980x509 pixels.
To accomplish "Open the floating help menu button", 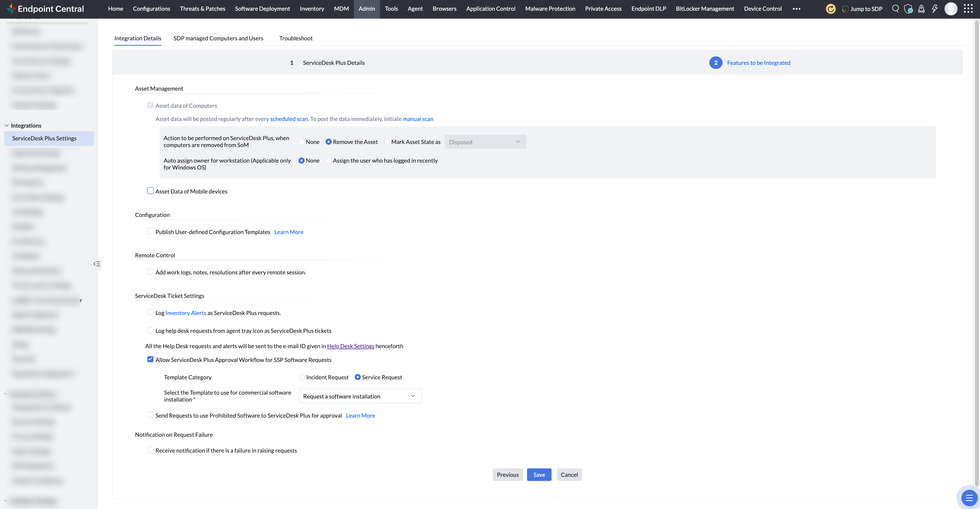I will pyautogui.click(x=969, y=498).
